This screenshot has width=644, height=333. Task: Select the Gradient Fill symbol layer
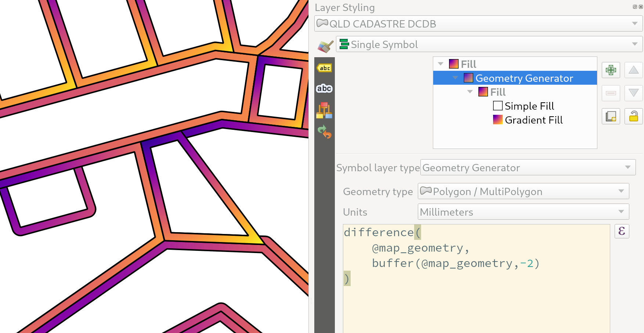(x=533, y=120)
